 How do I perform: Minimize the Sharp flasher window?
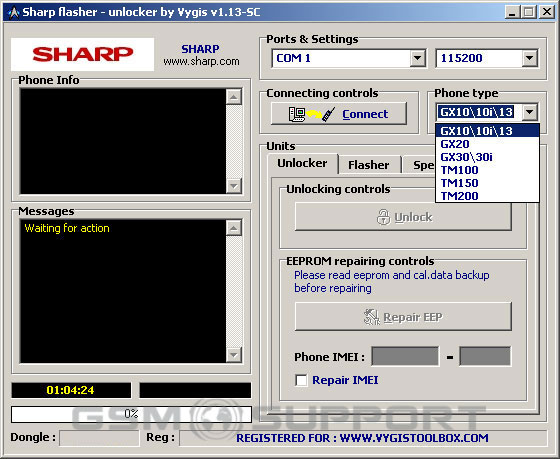512,13
